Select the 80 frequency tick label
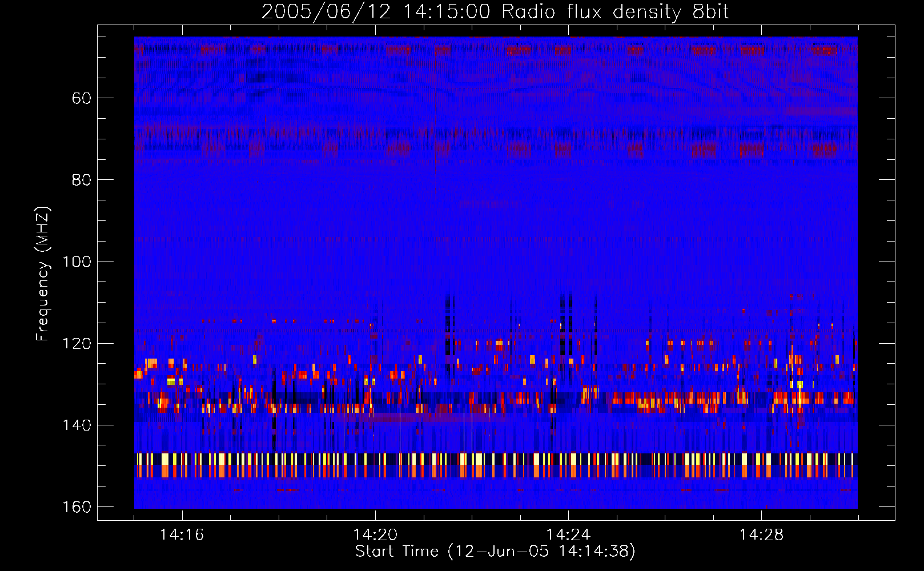 point(81,180)
